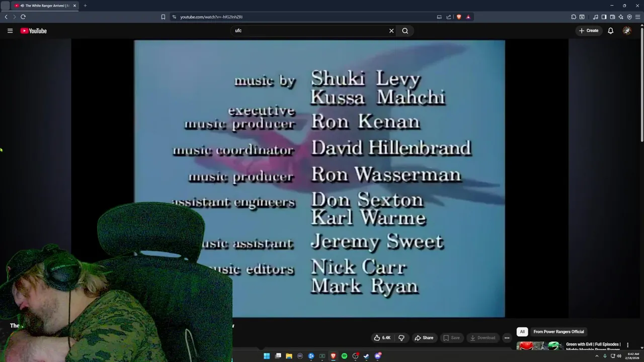Viewport: 644px width, 362px height.
Task: Share the video
Action: click(424, 338)
